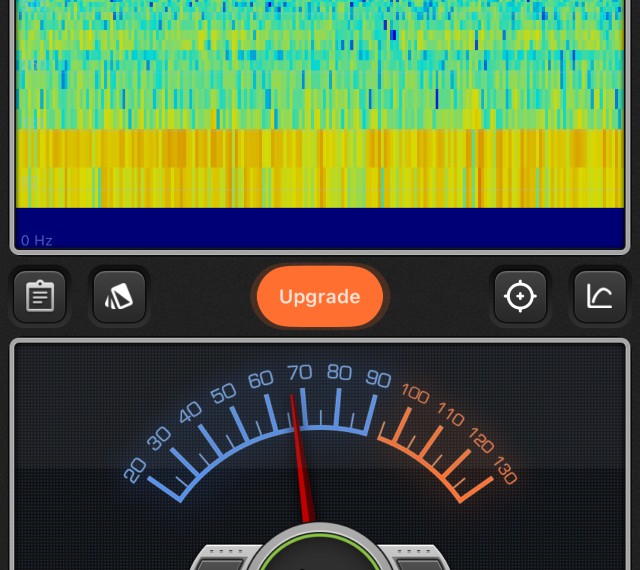Tap the 20 label on the dial
This screenshot has height=570, width=640.
[x=135, y=468]
